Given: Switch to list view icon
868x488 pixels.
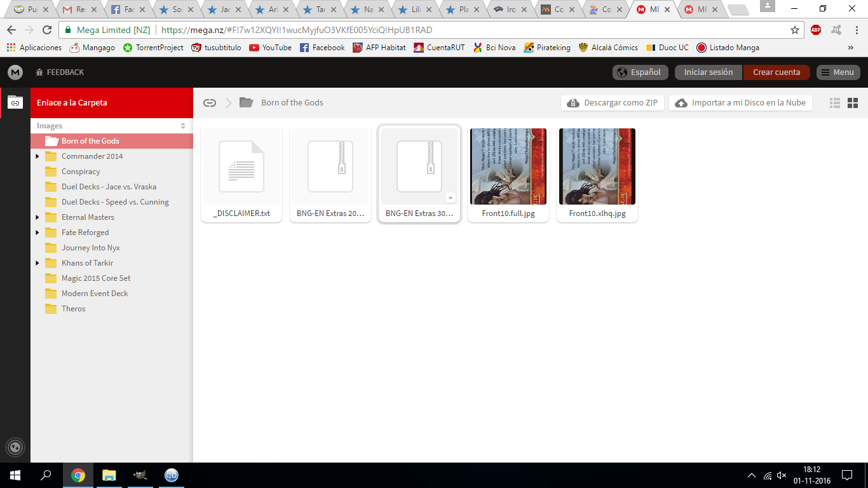Looking at the screenshot, I should coord(835,103).
